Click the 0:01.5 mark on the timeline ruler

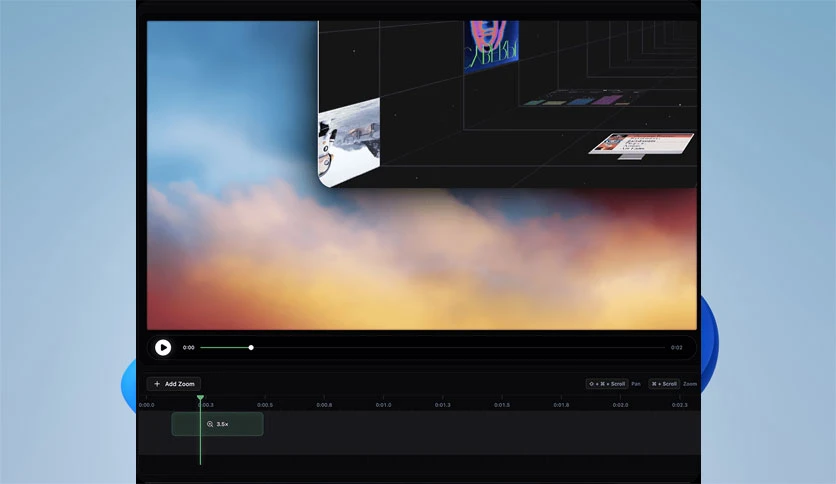click(502, 405)
